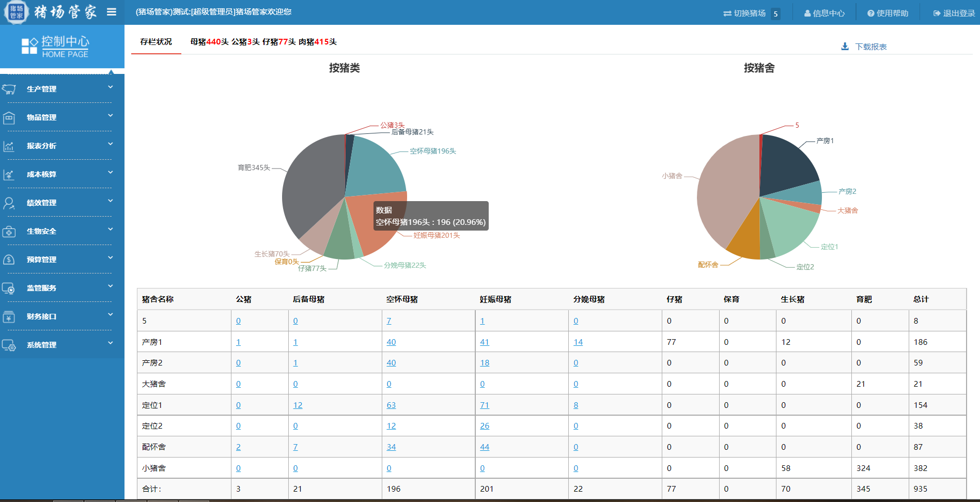This screenshot has width=980, height=502.
Task: Open 使用帮助 help link
Action: [888, 13]
